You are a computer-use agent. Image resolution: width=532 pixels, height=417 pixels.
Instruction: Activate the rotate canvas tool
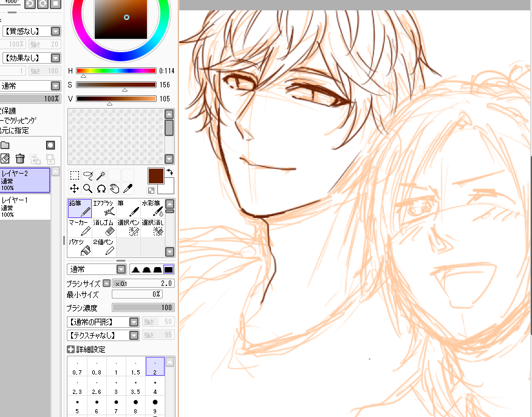tap(101, 189)
